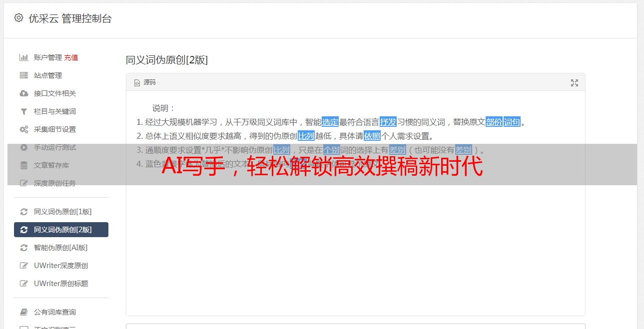Click the 账户管理 bar chart icon
The height and width of the screenshot is (329, 644).
coord(23,57)
